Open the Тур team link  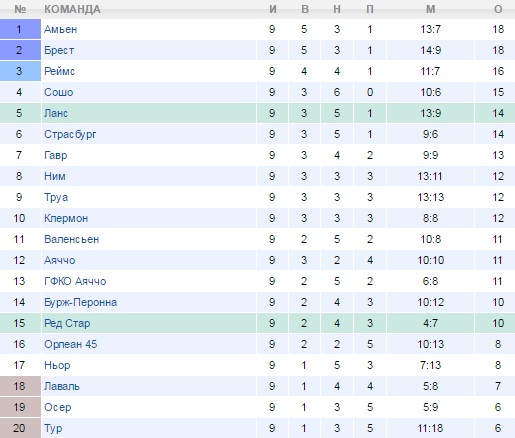[x=53, y=428]
